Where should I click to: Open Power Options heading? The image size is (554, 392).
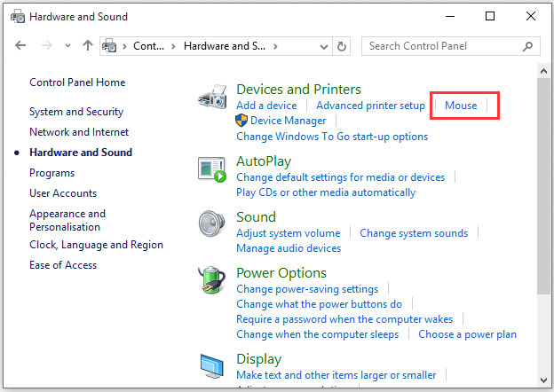281,273
